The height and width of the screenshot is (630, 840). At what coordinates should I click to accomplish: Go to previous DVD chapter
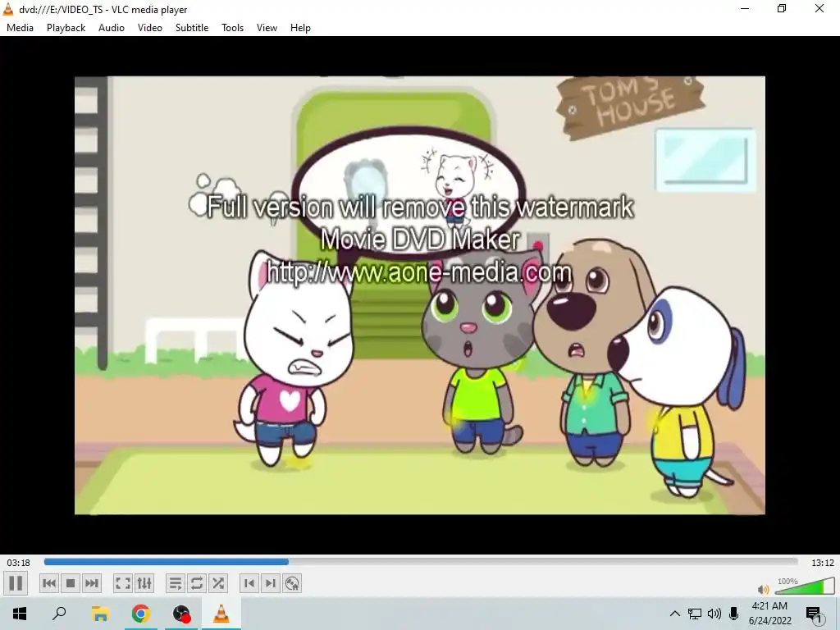249,583
